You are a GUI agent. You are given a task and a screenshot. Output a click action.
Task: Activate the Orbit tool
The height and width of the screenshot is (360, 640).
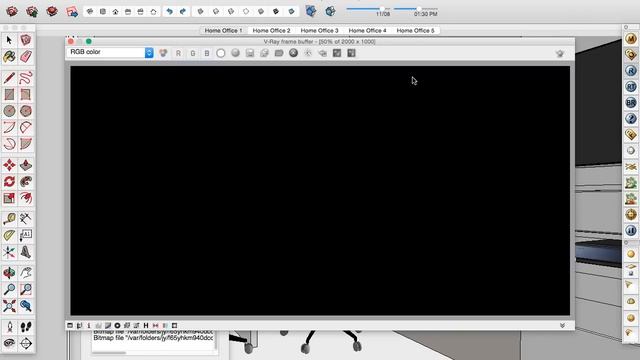[x=9, y=273]
